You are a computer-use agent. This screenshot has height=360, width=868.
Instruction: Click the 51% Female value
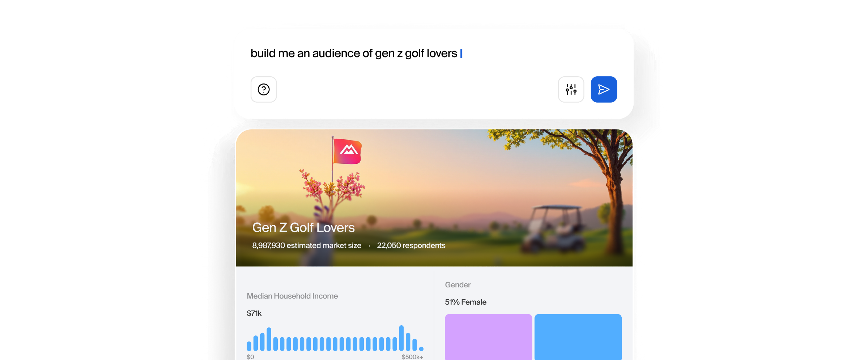coord(465,302)
